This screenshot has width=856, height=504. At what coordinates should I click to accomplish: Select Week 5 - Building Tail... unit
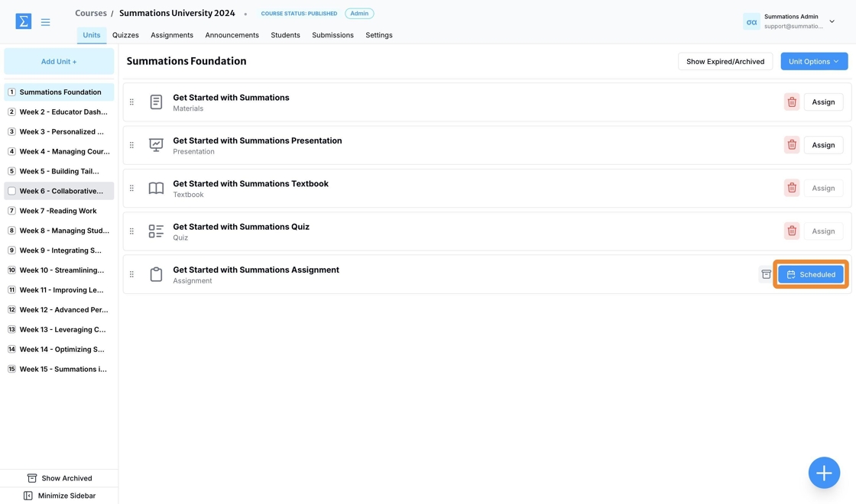pos(59,171)
